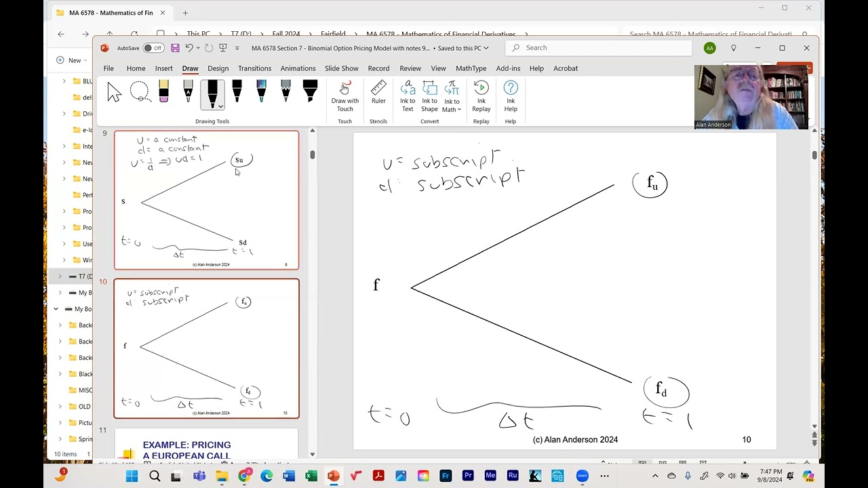Toggle Draw with Touch mode
The image size is (868, 488).
[x=344, y=96]
